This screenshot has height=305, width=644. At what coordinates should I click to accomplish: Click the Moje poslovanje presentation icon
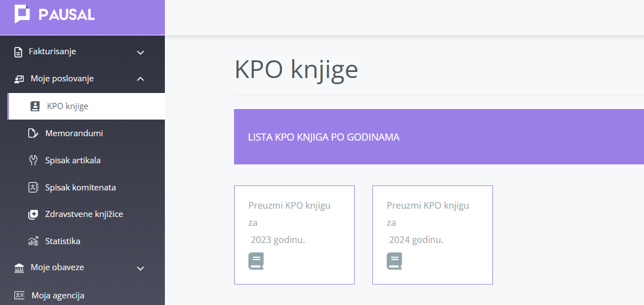click(x=19, y=79)
